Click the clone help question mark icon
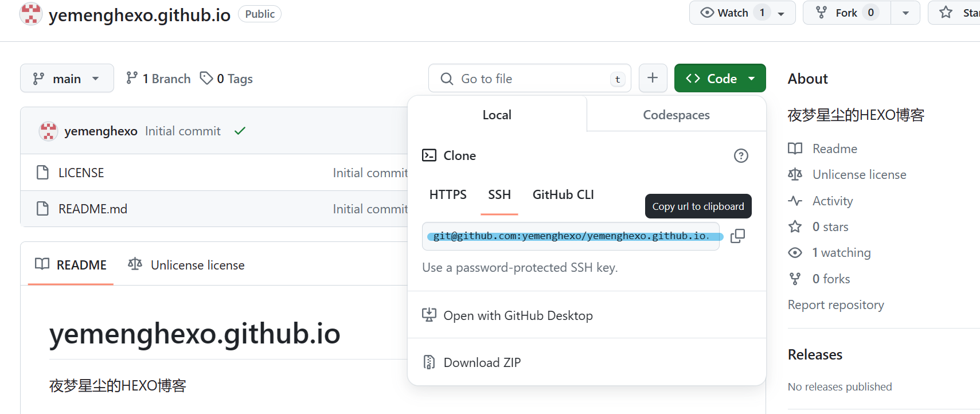The image size is (980, 414). click(741, 156)
